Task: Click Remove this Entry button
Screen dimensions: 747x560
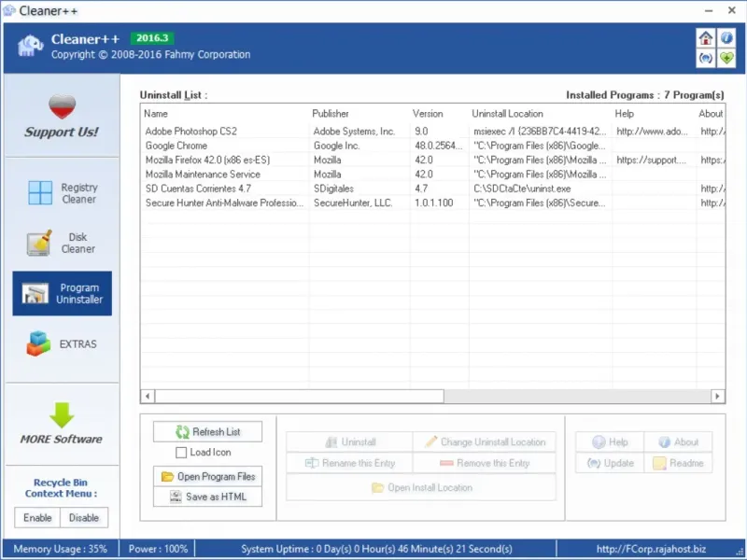Action: 485,463
